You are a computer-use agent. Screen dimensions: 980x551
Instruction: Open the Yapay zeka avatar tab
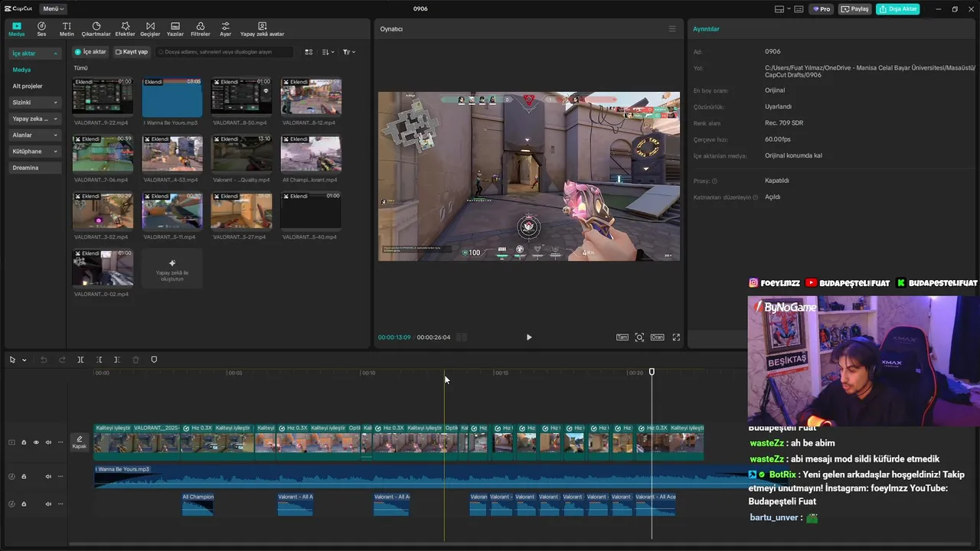point(262,29)
